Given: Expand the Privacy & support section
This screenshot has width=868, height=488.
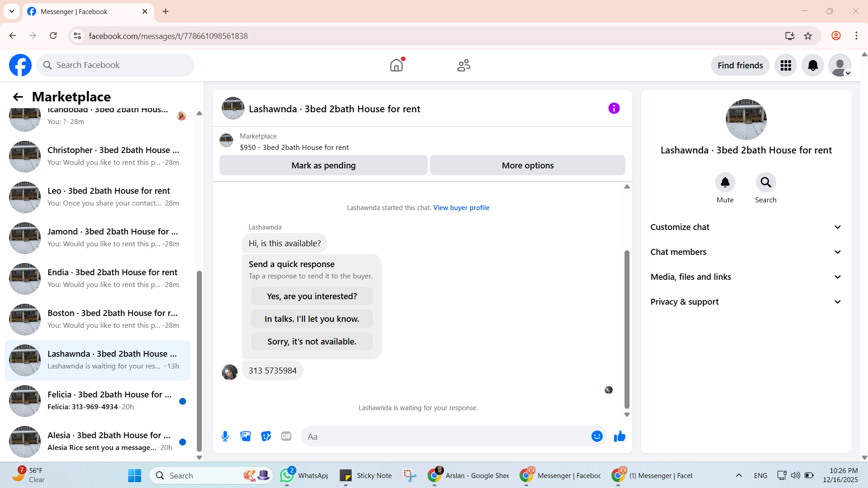Looking at the screenshot, I should pos(746,302).
